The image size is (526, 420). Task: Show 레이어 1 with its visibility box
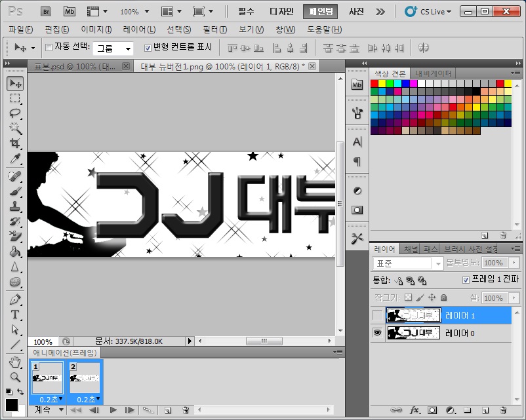(x=377, y=315)
